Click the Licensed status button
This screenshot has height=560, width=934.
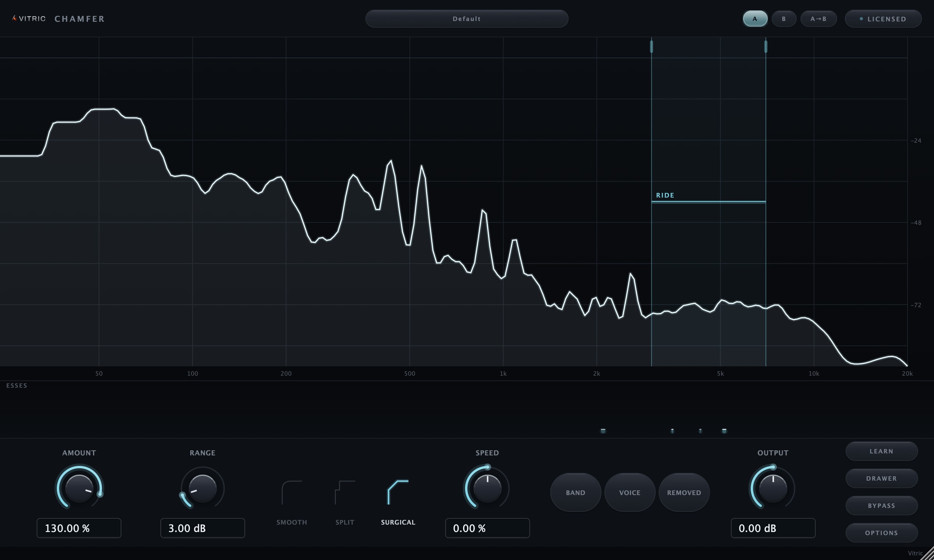click(x=883, y=19)
